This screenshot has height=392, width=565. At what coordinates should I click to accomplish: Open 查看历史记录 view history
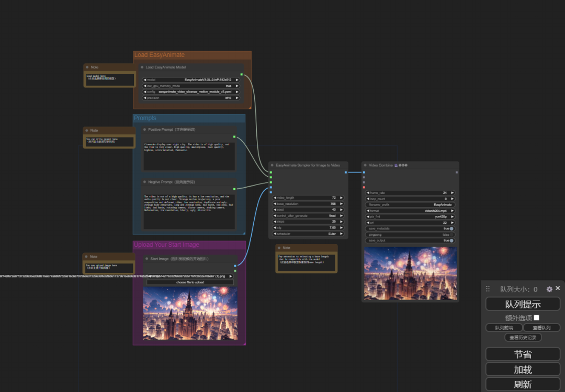(x=523, y=338)
